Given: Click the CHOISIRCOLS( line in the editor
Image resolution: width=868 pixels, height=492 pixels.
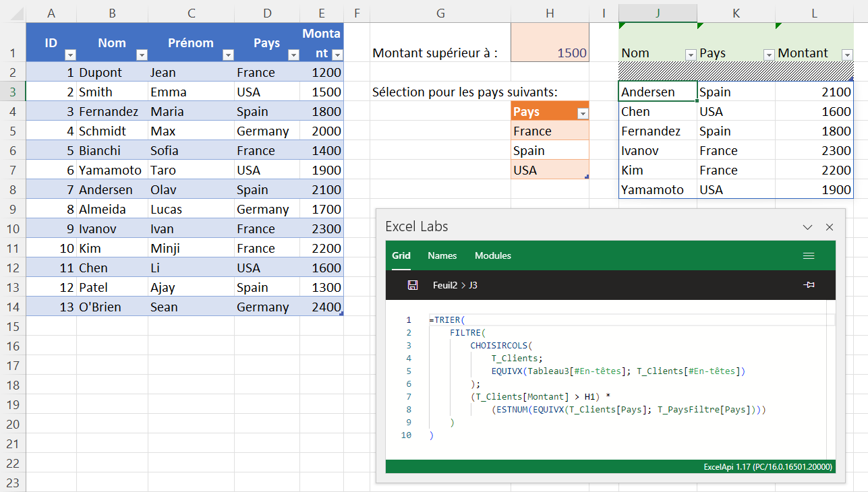Looking at the screenshot, I should point(501,345).
